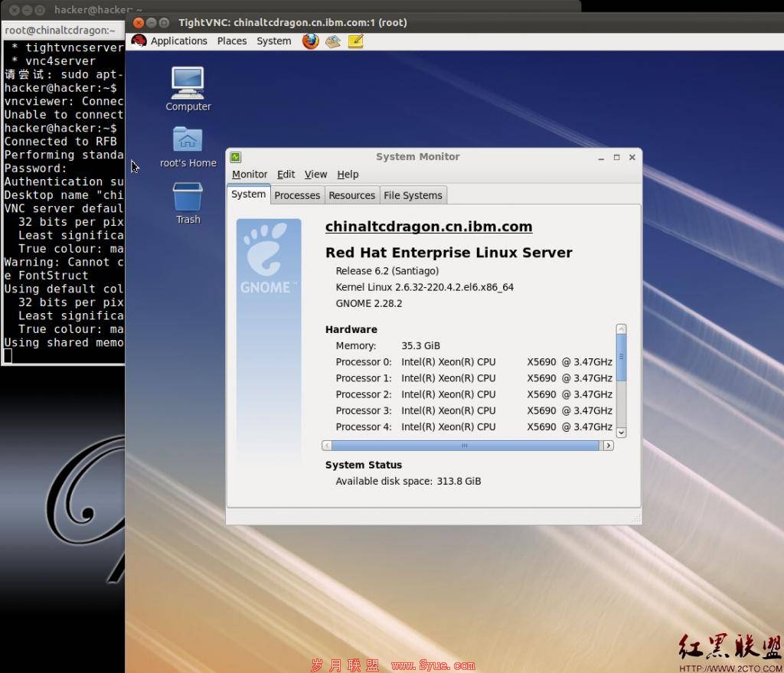Open the Edit menu in System Monitor
This screenshot has width=784, height=673.
click(x=286, y=175)
